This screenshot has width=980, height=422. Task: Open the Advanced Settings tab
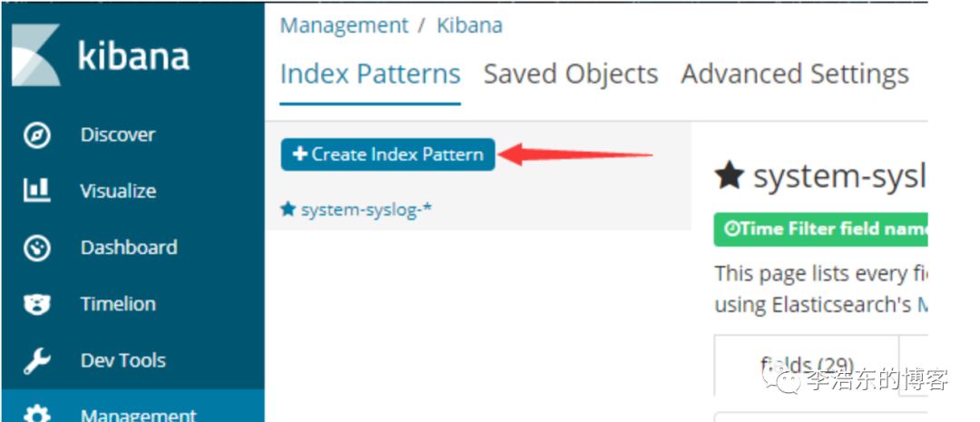[794, 74]
